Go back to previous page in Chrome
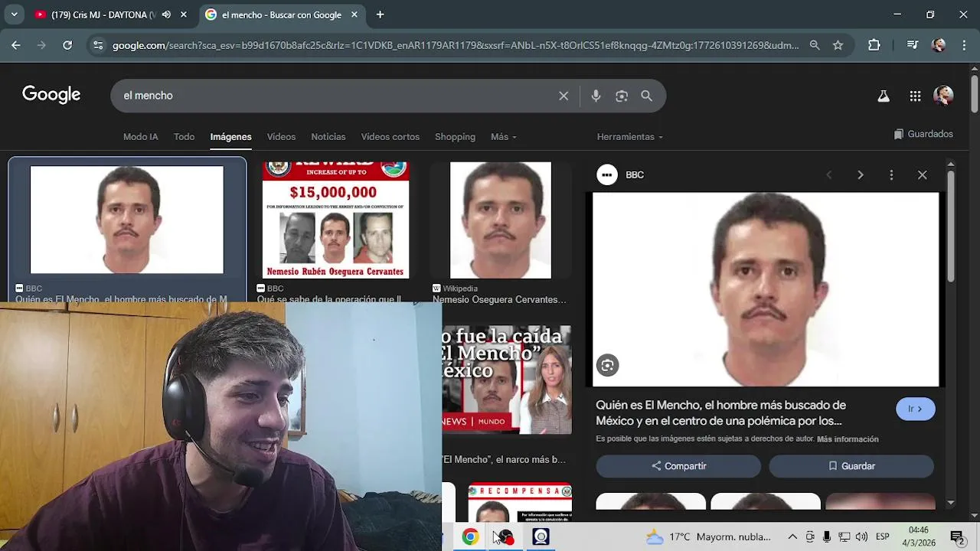Image resolution: width=980 pixels, height=551 pixels. click(x=15, y=45)
